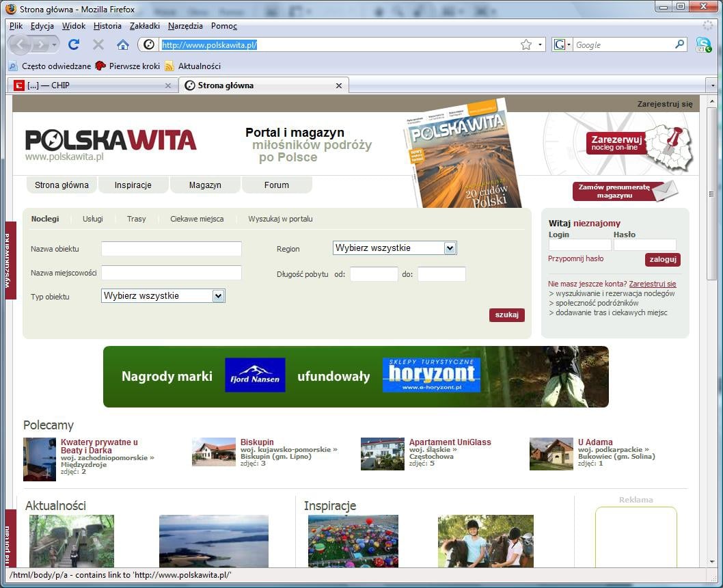Select the Trasy search tab
The height and width of the screenshot is (588, 723).
(136, 219)
